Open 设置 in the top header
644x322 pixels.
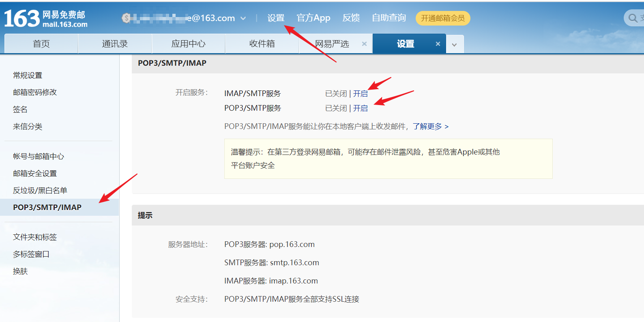tap(276, 18)
